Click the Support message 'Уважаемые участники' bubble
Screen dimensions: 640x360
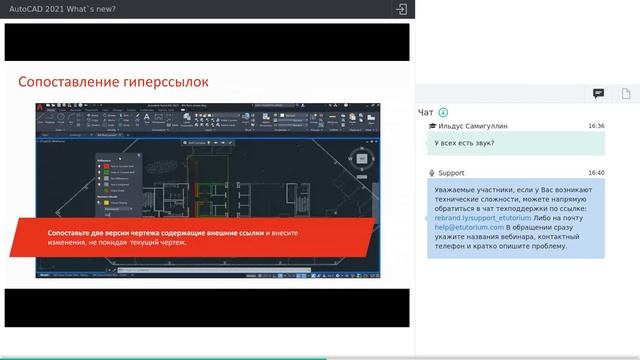[x=516, y=218]
